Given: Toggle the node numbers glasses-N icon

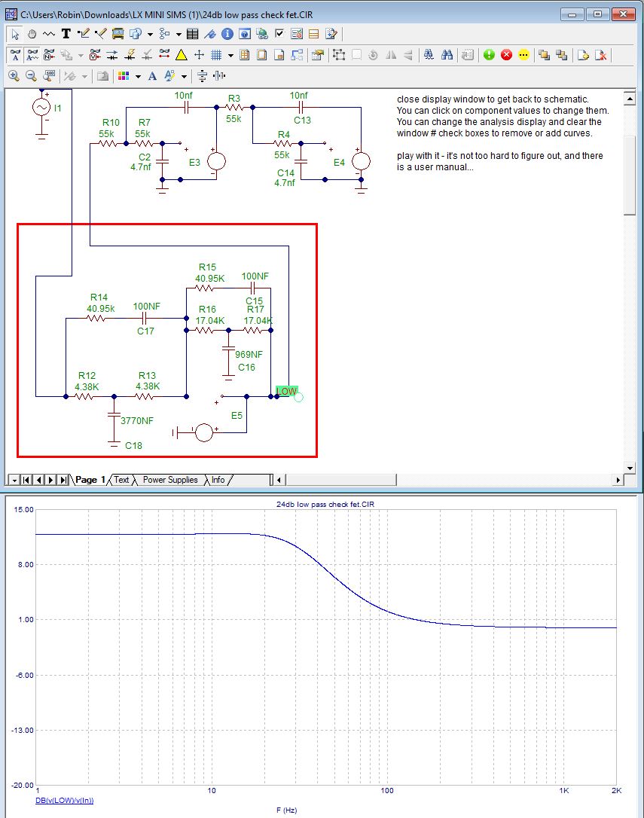Looking at the screenshot, I should pos(49,55).
